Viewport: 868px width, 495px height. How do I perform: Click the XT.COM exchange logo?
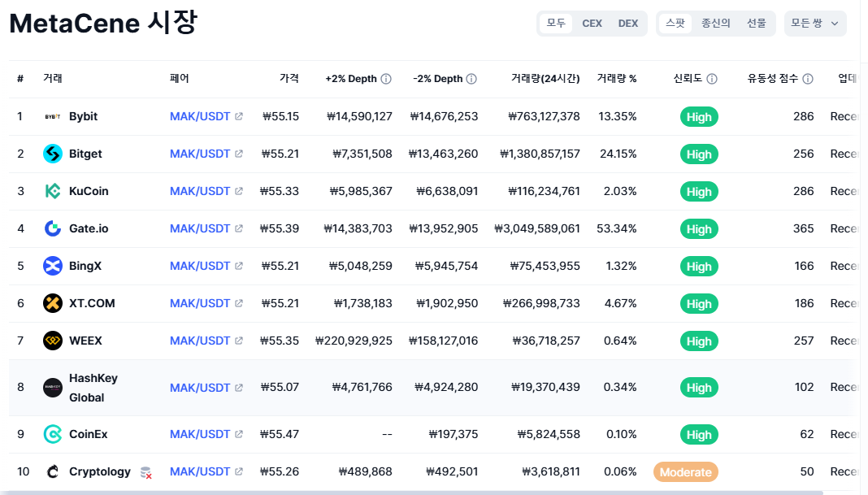53,303
